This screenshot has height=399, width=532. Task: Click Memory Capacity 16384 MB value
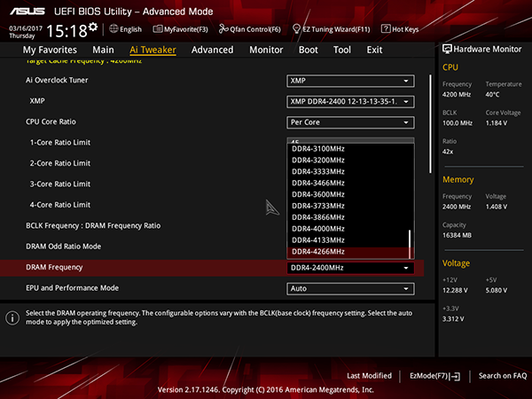pyautogui.click(x=457, y=236)
